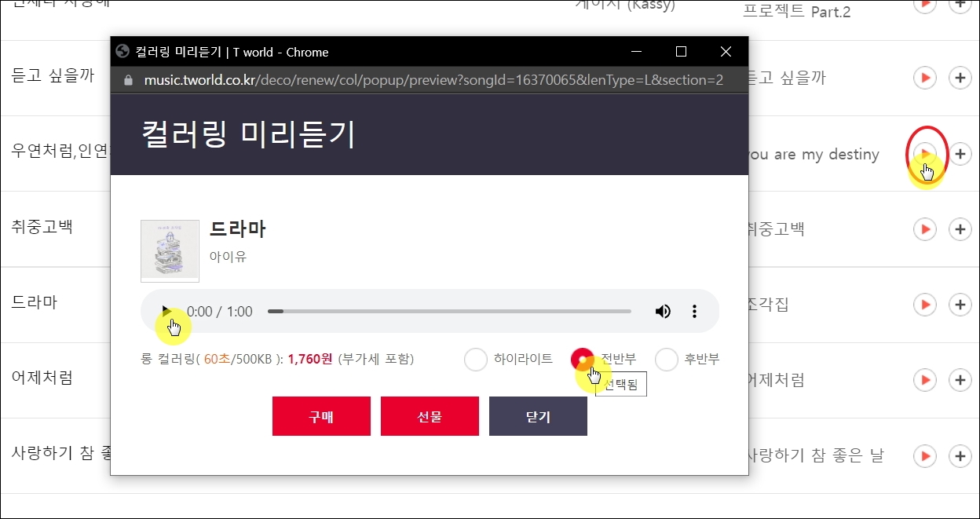View site info lock icon in popup

129,80
